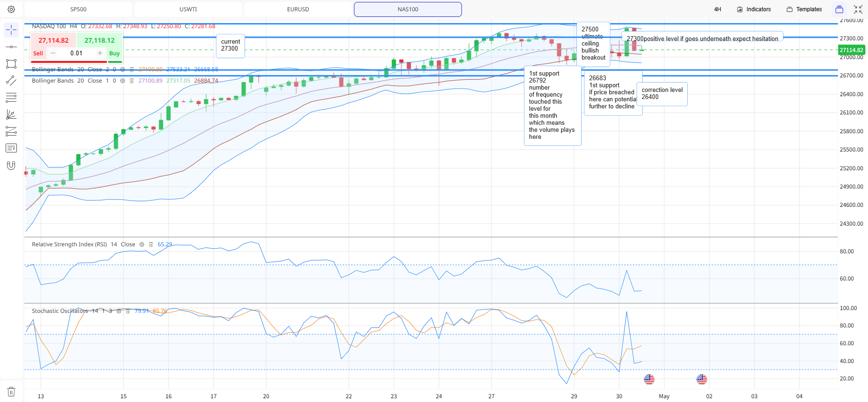The image size is (868, 402).
Task: Select the crosshair cursor tool
Action: (11, 30)
